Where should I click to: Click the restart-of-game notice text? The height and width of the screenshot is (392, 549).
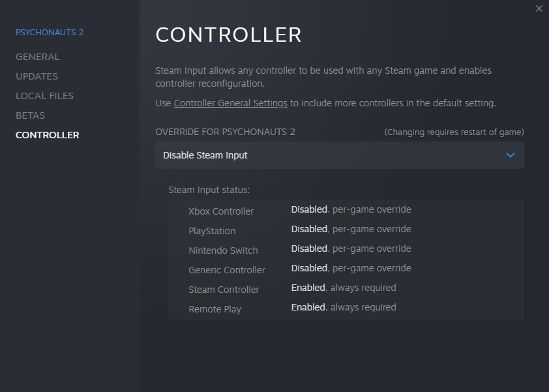tap(454, 132)
